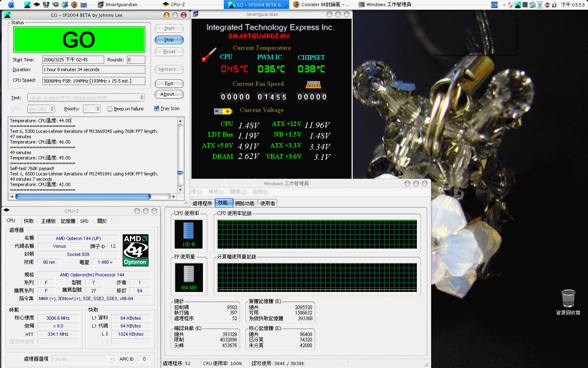Select the CPU tab in CPU-Z

(x=11, y=220)
